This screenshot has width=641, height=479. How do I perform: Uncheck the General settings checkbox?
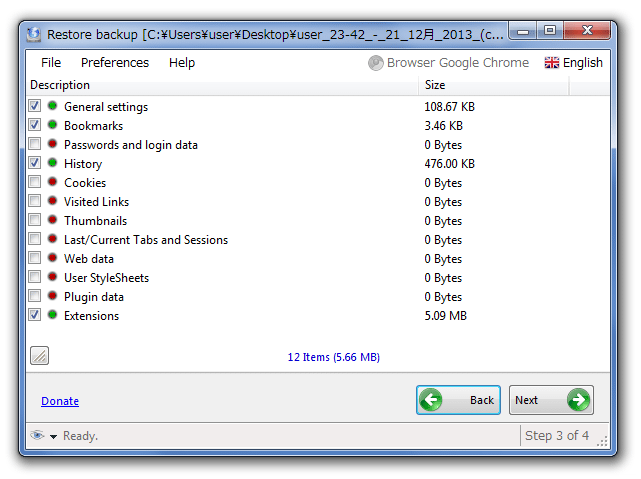pos(35,106)
